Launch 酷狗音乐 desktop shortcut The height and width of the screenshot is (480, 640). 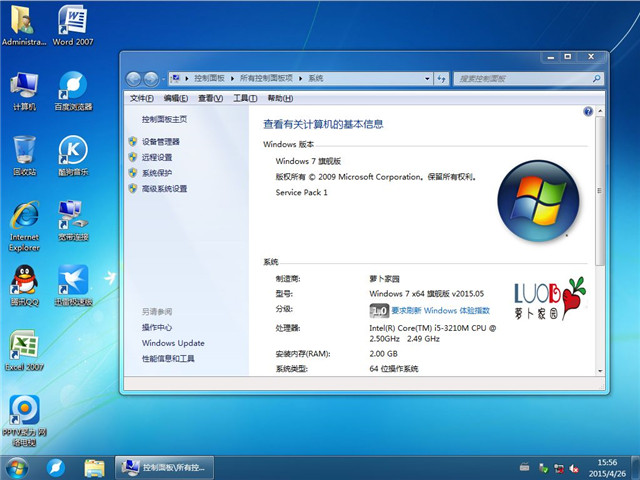click(73, 156)
